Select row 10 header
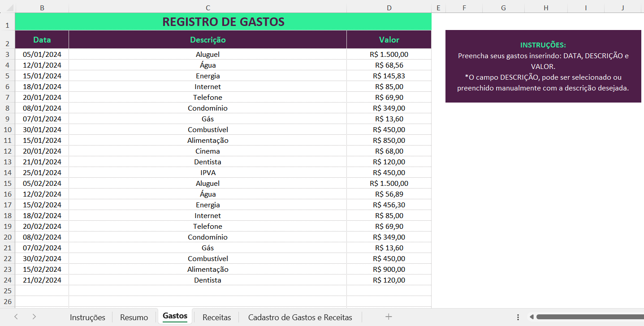 coord(7,129)
